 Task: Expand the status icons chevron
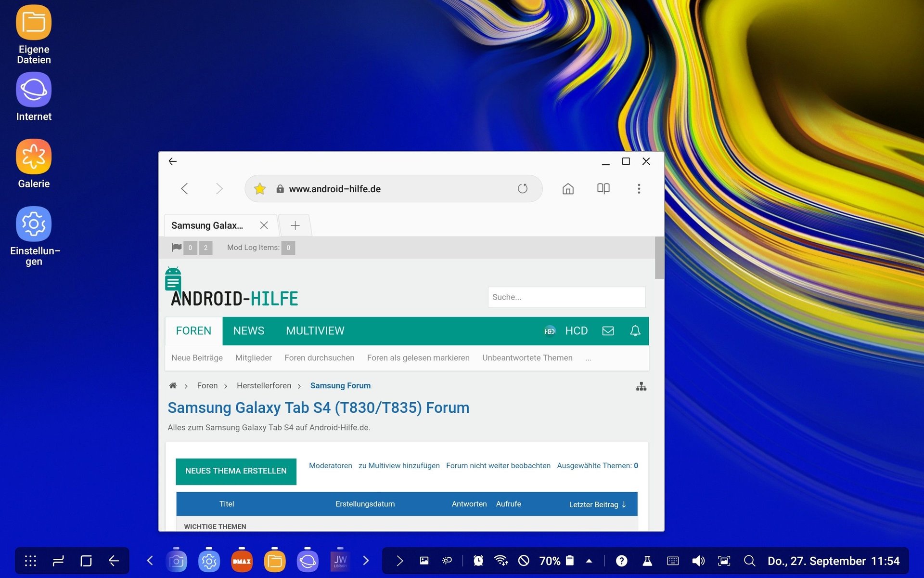[x=399, y=561]
